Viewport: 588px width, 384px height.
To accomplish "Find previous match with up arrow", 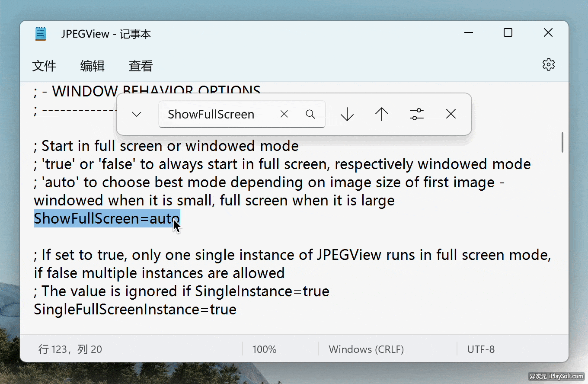I will (382, 114).
